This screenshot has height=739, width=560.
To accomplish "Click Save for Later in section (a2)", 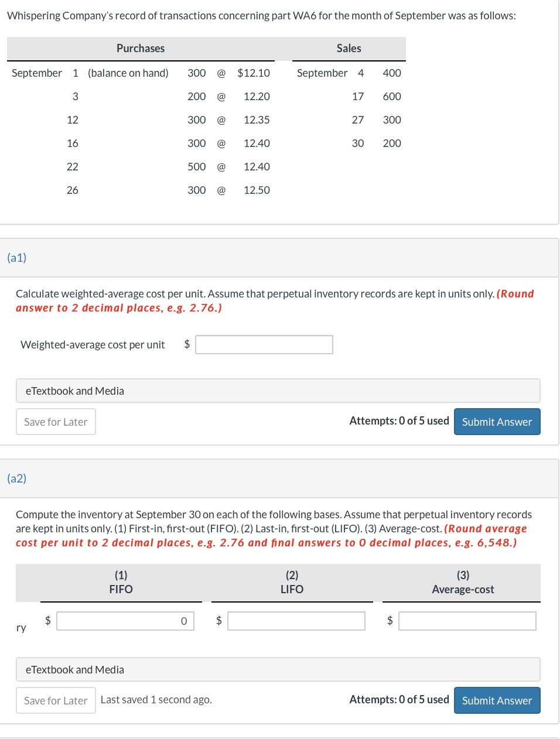I will coord(56,700).
